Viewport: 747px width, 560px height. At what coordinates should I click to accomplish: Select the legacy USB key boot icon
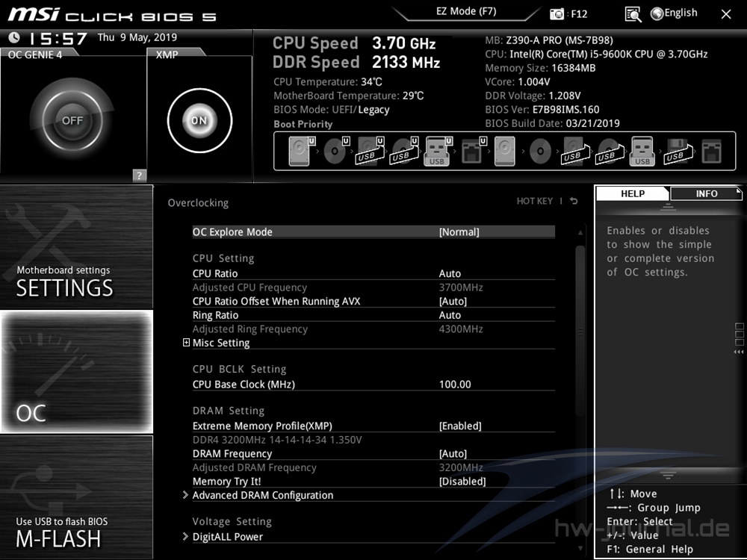[642, 151]
